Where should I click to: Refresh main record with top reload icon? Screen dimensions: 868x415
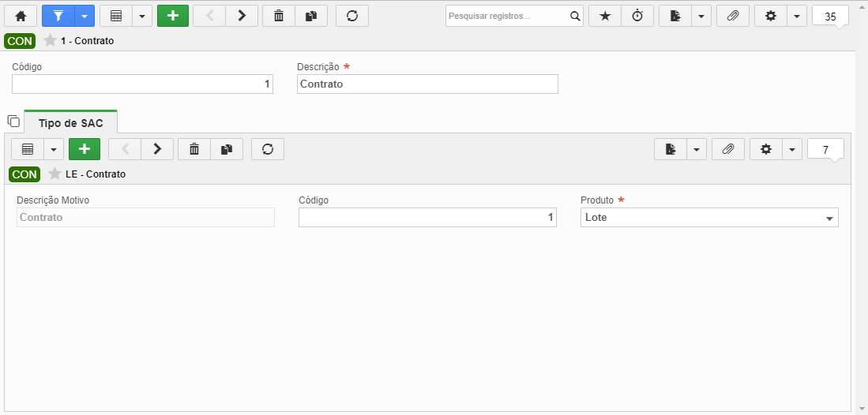(352, 16)
